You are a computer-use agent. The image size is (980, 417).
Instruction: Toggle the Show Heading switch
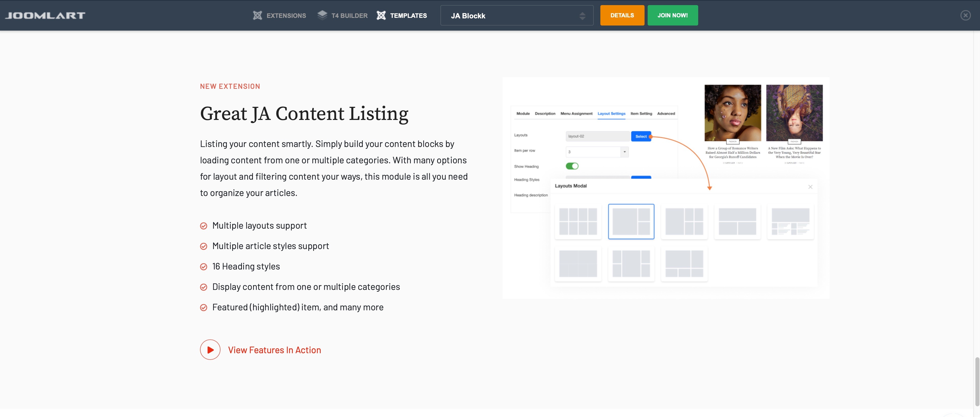point(572,166)
